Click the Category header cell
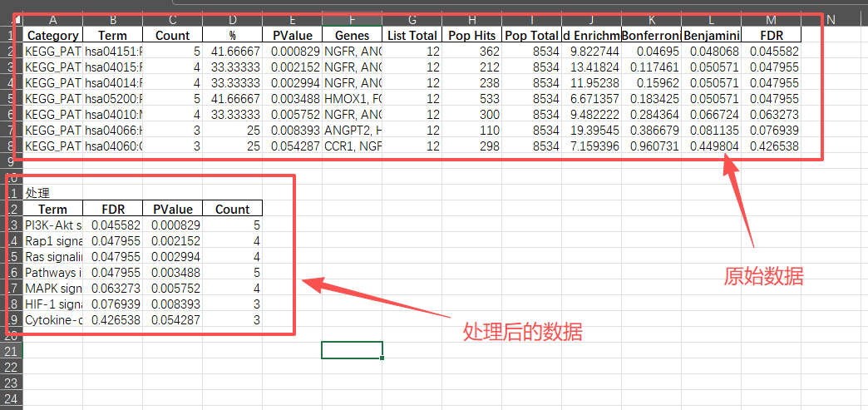Screen dimensions: 868x410 coord(53,35)
